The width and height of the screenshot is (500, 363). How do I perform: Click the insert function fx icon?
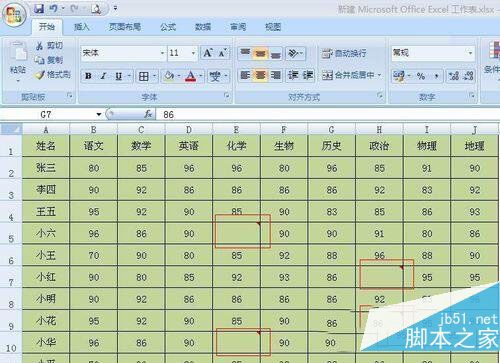tap(148, 114)
